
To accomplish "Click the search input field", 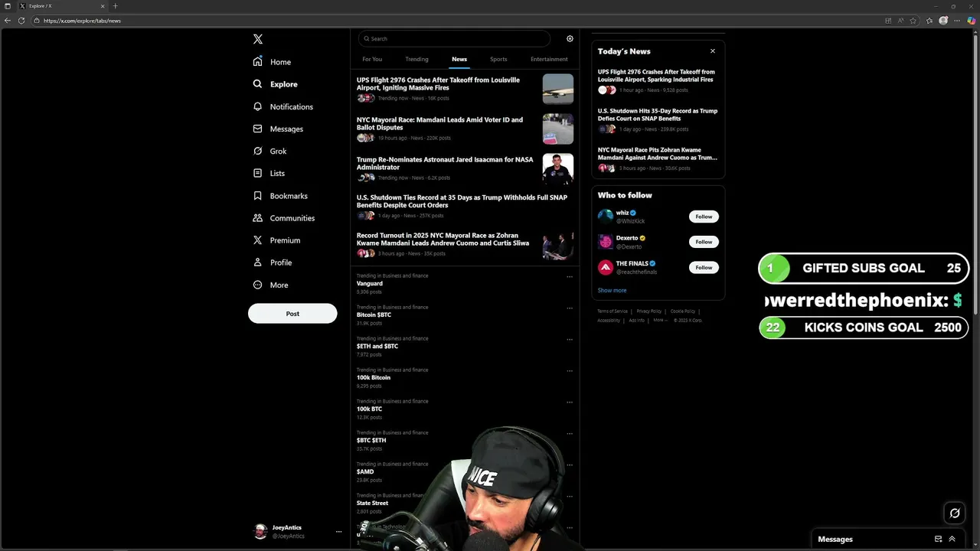I will [x=454, y=38].
